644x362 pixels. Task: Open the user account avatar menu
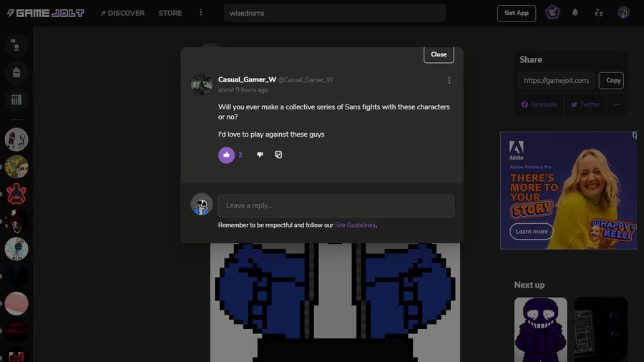click(623, 13)
